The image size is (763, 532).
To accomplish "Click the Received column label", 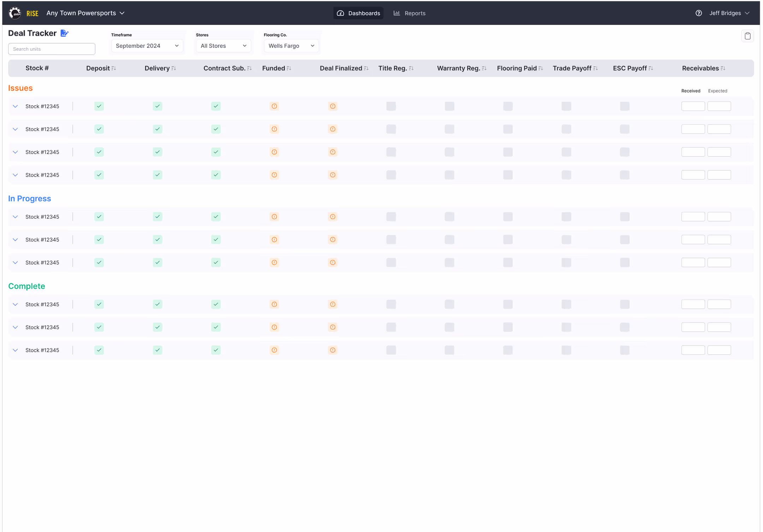I will coord(691,91).
